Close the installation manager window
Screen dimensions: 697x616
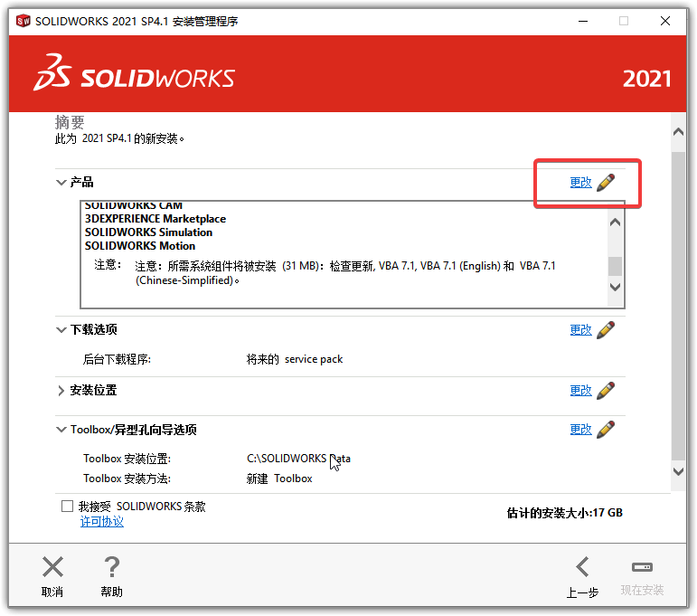click(665, 21)
